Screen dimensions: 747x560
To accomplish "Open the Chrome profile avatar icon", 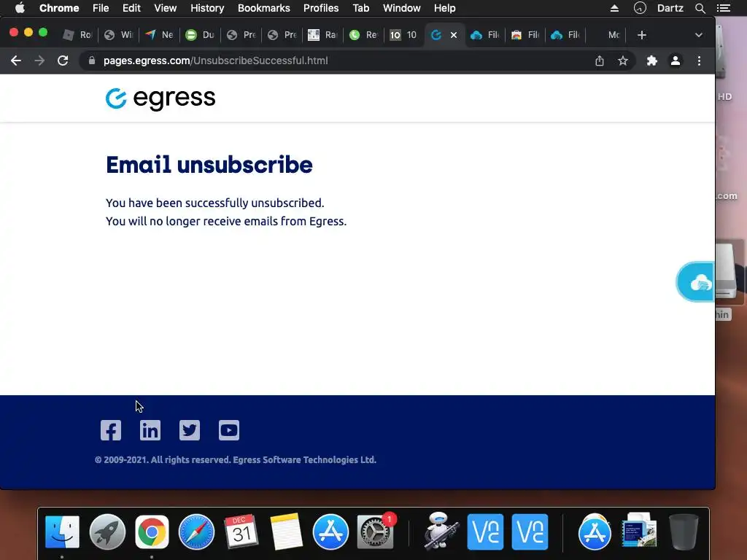I will coord(675,61).
